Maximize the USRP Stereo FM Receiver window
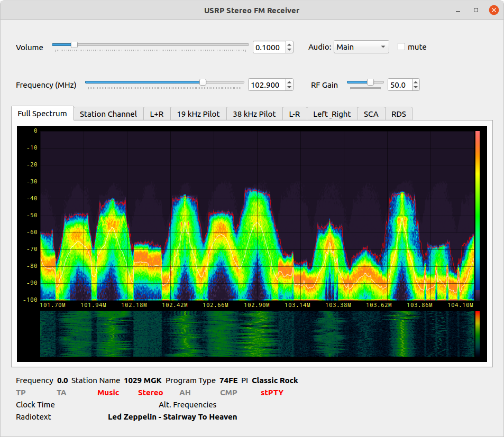The height and width of the screenshot is (437, 504). [x=476, y=10]
